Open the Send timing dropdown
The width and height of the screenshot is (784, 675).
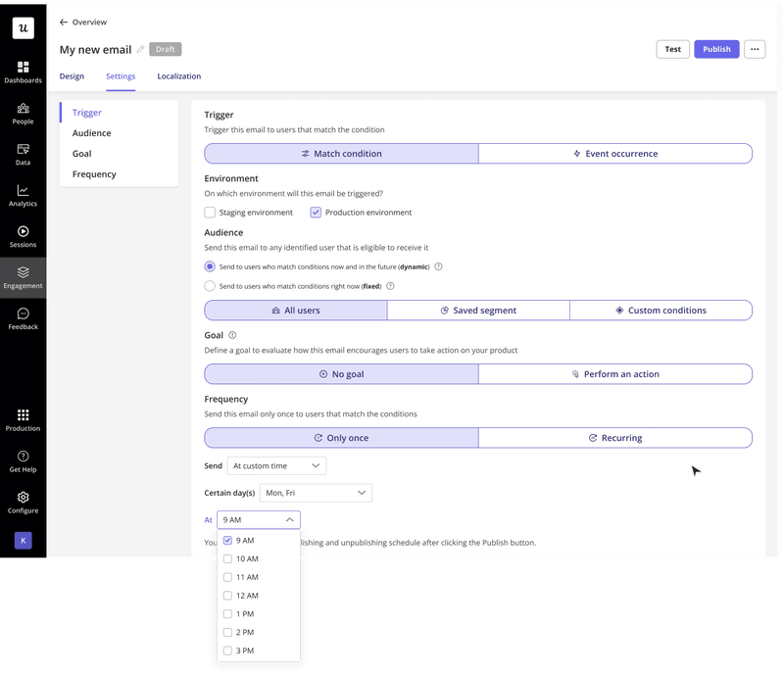click(276, 465)
